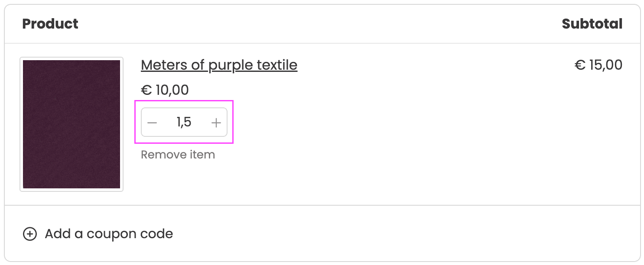This screenshot has width=644, height=265.
Task: Expand the Add a coupon code section
Action: coord(108,233)
